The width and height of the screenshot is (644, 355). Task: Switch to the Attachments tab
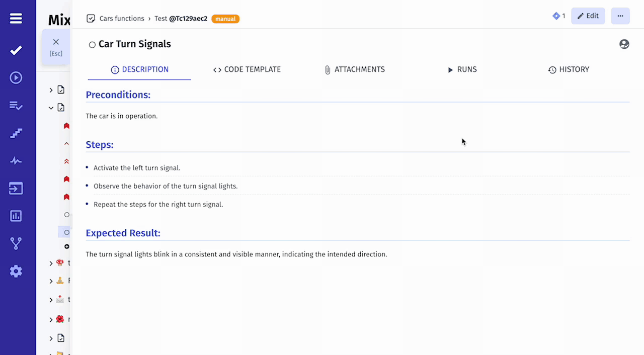(x=355, y=69)
